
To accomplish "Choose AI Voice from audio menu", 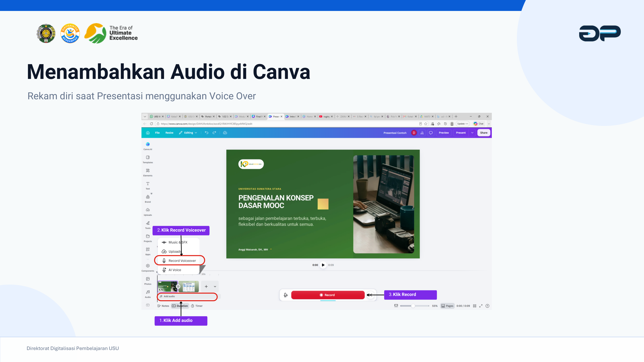I will point(178,270).
